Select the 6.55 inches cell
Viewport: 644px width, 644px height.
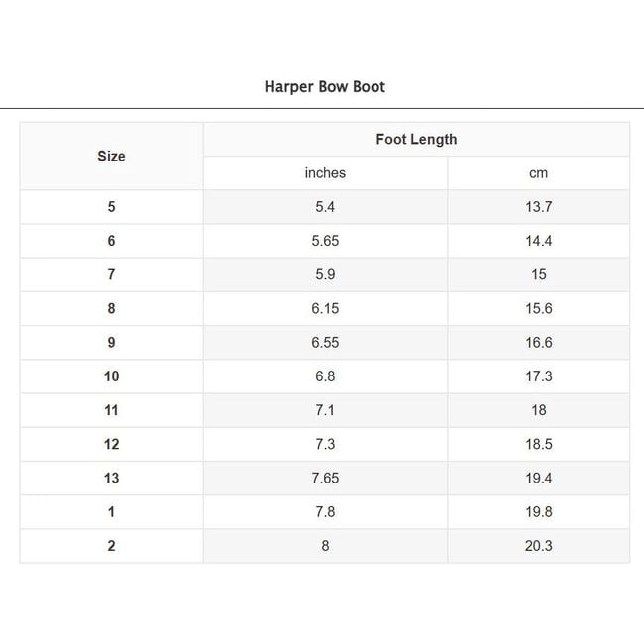pyautogui.click(x=325, y=342)
